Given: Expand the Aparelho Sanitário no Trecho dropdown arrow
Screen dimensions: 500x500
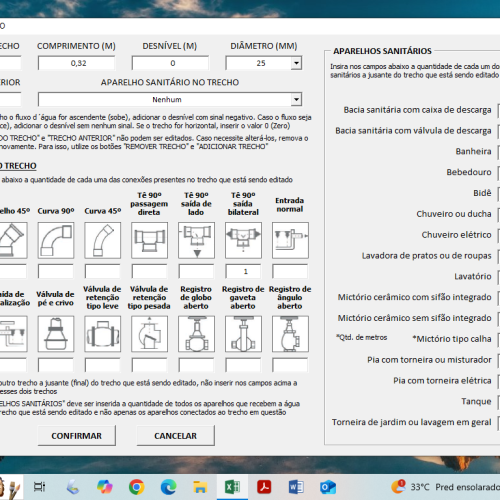Looking at the screenshot, I should click(x=296, y=99).
